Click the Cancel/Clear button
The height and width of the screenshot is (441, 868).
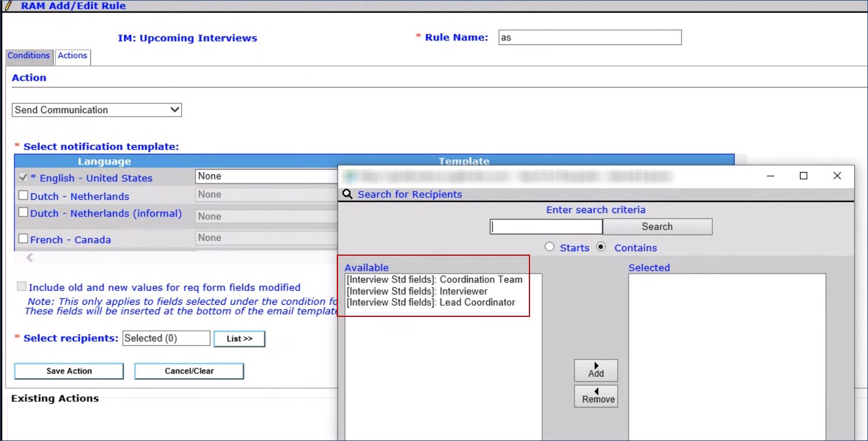tap(189, 371)
